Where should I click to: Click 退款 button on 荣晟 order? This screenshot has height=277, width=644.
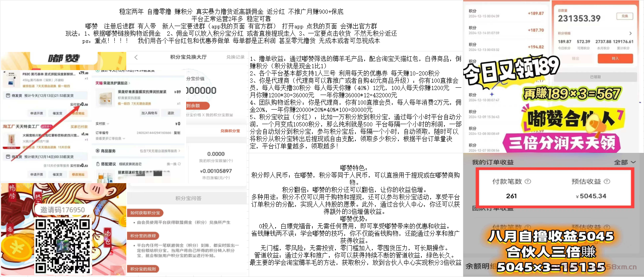(x=171, y=113)
